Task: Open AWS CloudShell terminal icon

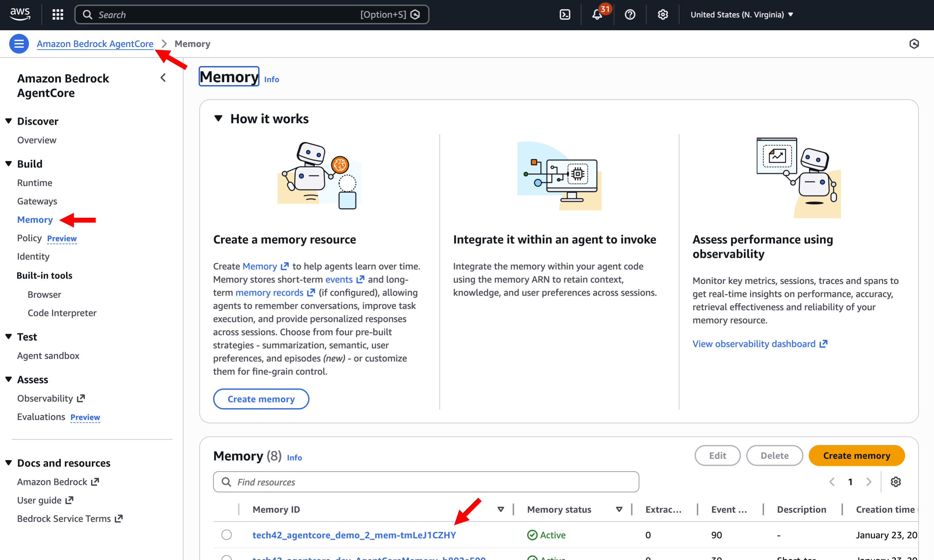Action: (x=564, y=15)
